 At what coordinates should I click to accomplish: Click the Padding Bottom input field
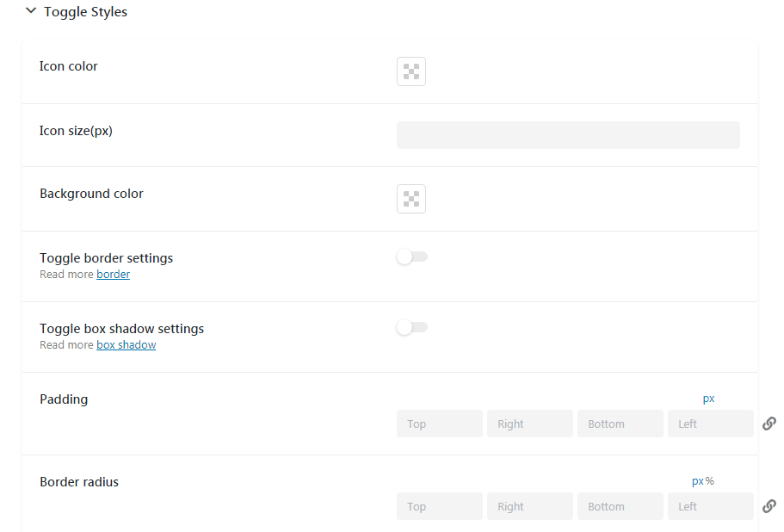[x=620, y=424]
